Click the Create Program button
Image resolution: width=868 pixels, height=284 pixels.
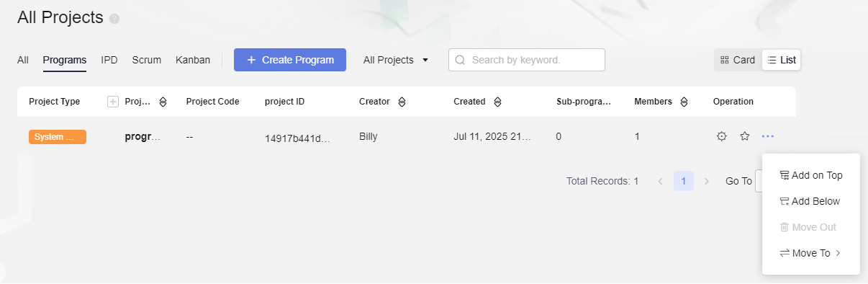pyautogui.click(x=290, y=60)
